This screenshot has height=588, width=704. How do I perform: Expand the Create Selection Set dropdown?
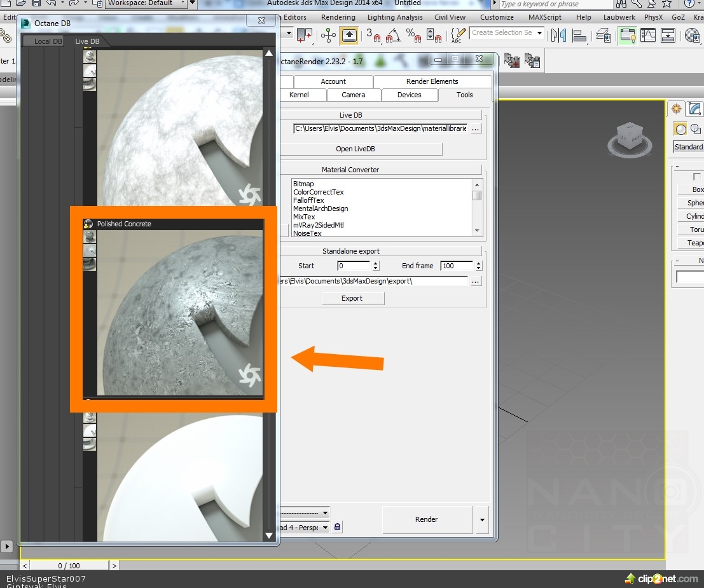tap(539, 33)
